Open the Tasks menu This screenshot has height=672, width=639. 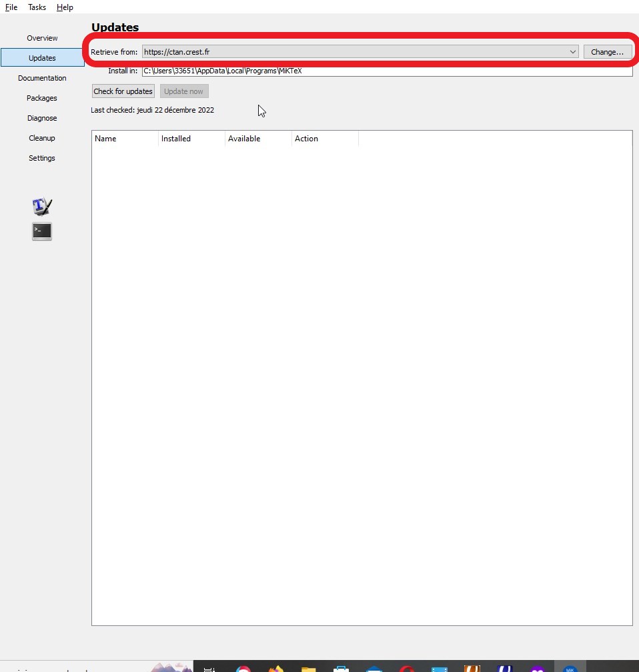(37, 7)
